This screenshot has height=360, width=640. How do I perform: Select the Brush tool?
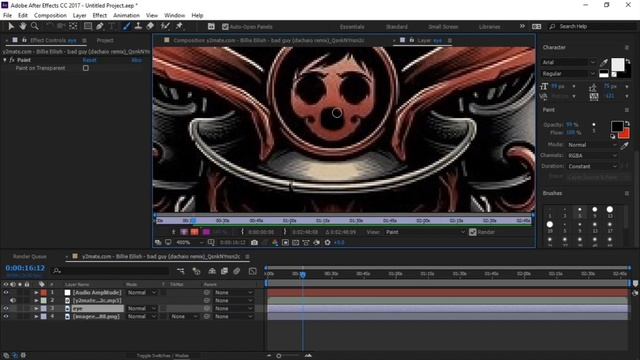click(x=127, y=27)
